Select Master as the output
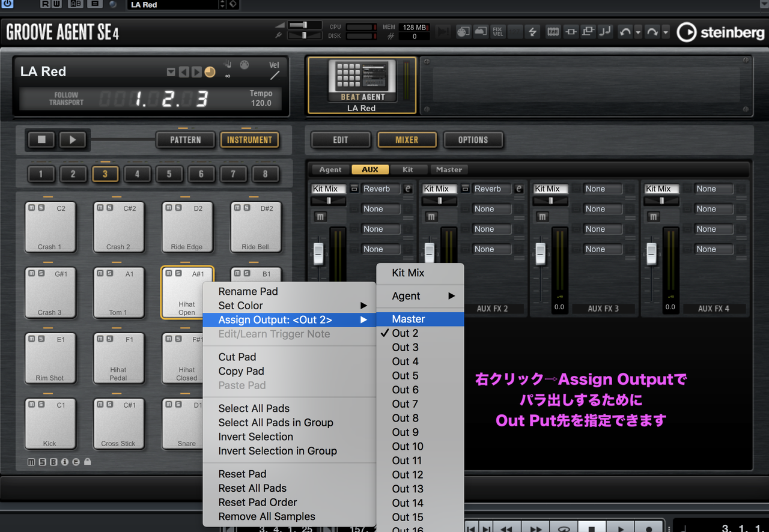The height and width of the screenshot is (532, 769). [x=421, y=319]
